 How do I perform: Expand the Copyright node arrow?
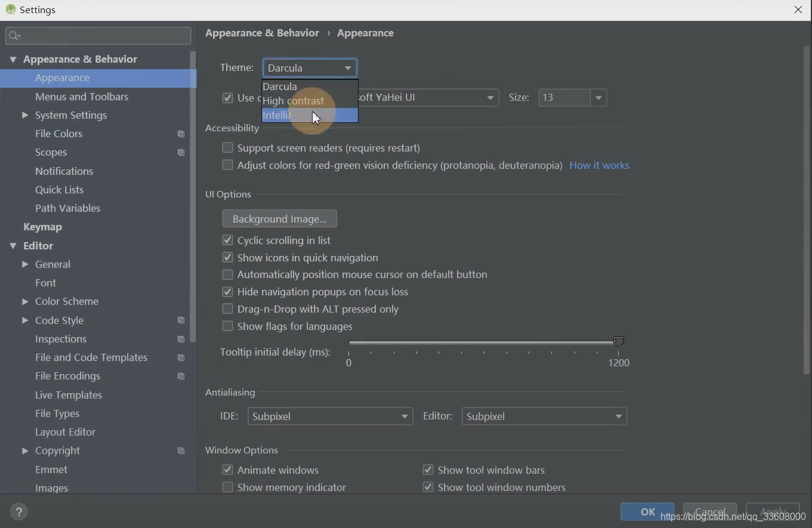tap(24, 450)
